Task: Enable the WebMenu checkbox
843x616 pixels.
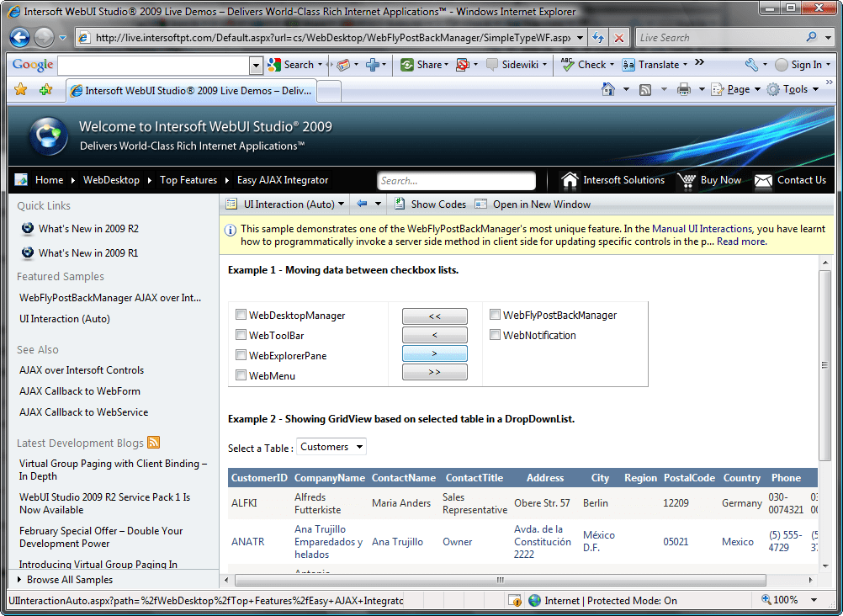Action: [241, 375]
